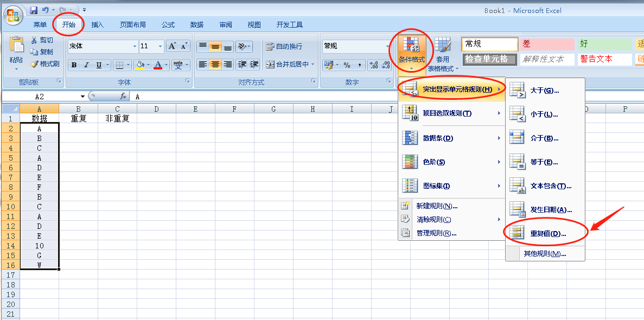Decrease font size with the A▼ icon
This screenshot has height=320, width=644.
(184, 46)
